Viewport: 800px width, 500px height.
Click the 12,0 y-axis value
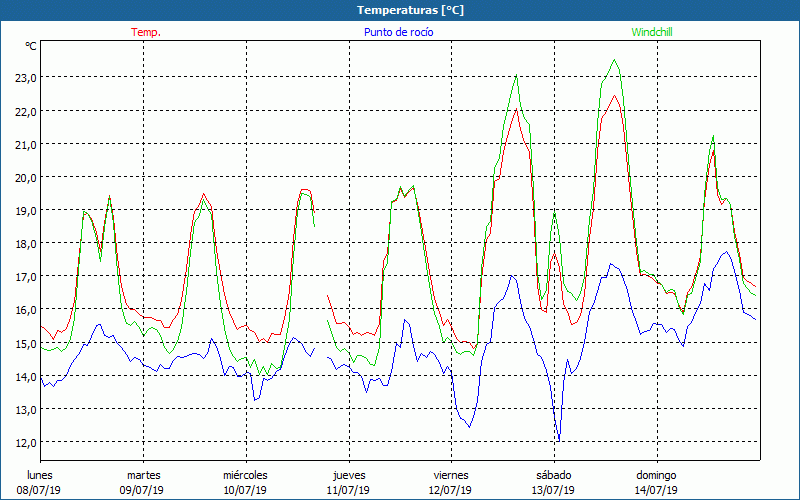pos(26,443)
